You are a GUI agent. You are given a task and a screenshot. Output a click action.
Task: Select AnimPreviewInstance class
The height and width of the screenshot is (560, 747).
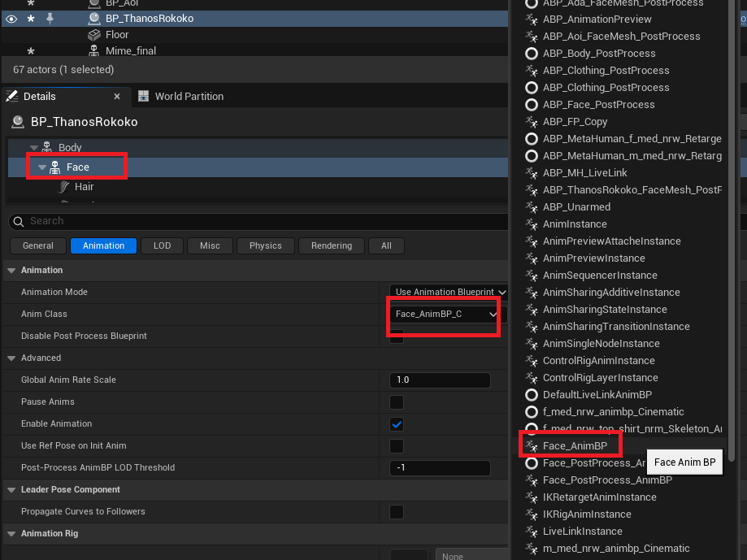[x=593, y=258]
